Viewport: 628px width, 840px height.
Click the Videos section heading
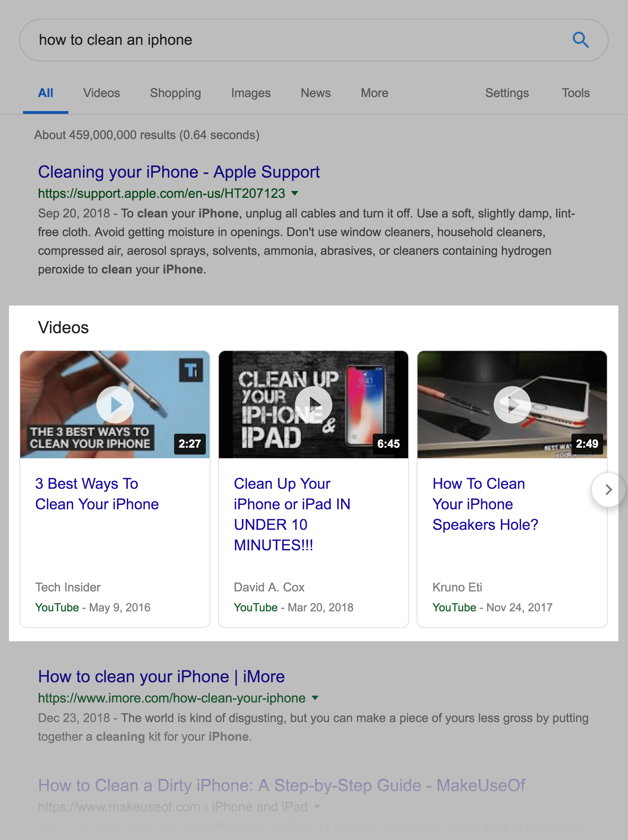pos(63,328)
